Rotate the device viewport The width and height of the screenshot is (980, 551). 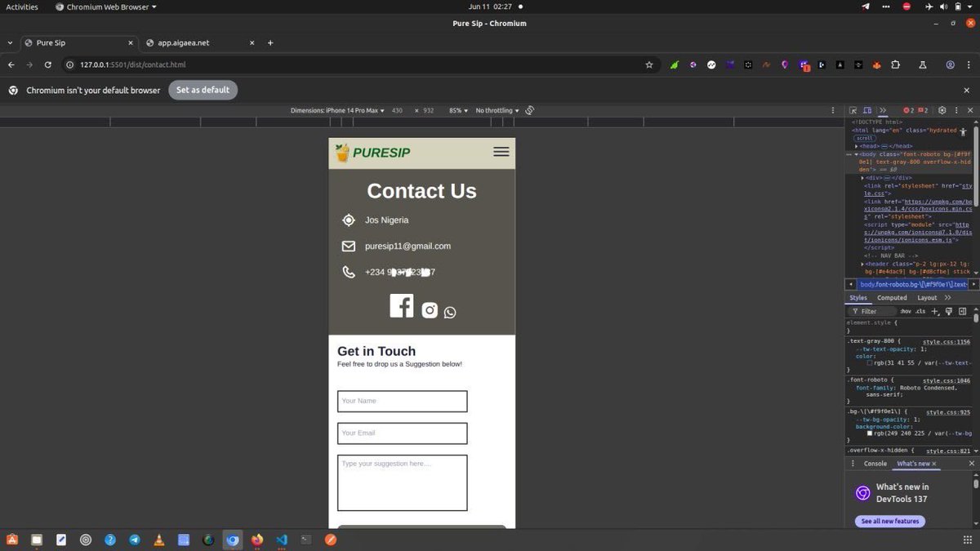click(x=530, y=110)
